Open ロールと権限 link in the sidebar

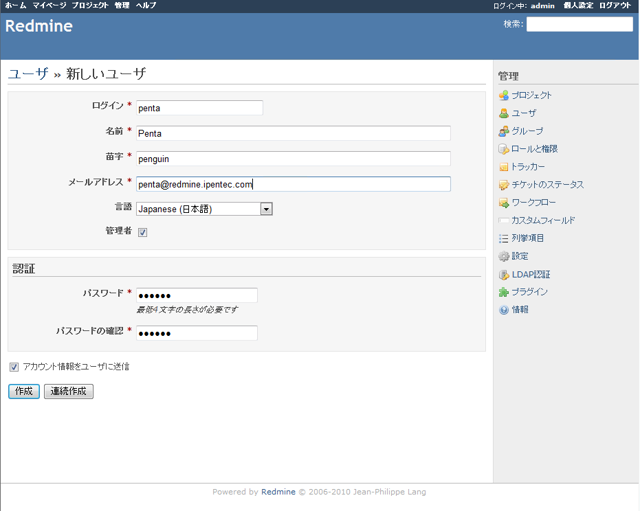tap(535, 149)
